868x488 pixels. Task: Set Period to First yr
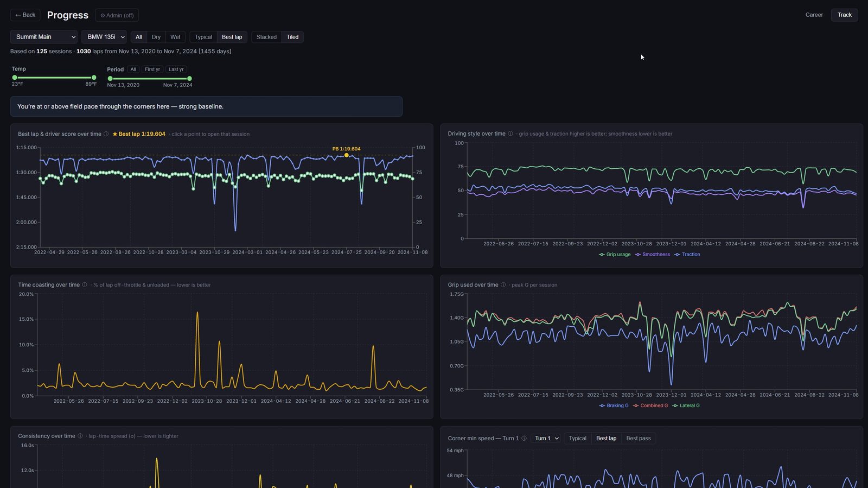152,69
